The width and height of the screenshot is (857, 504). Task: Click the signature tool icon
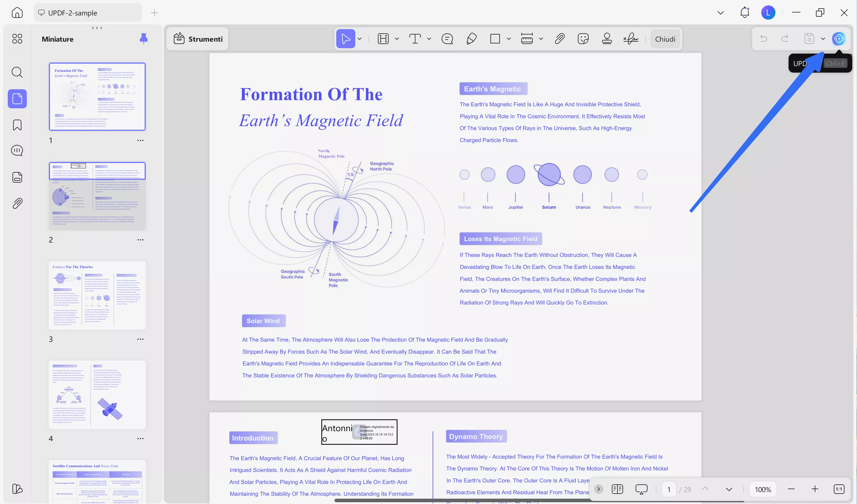tap(631, 39)
